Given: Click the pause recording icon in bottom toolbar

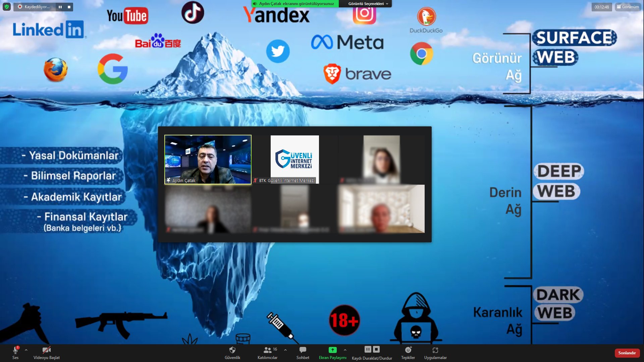Looking at the screenshot, I should (368, 349).
